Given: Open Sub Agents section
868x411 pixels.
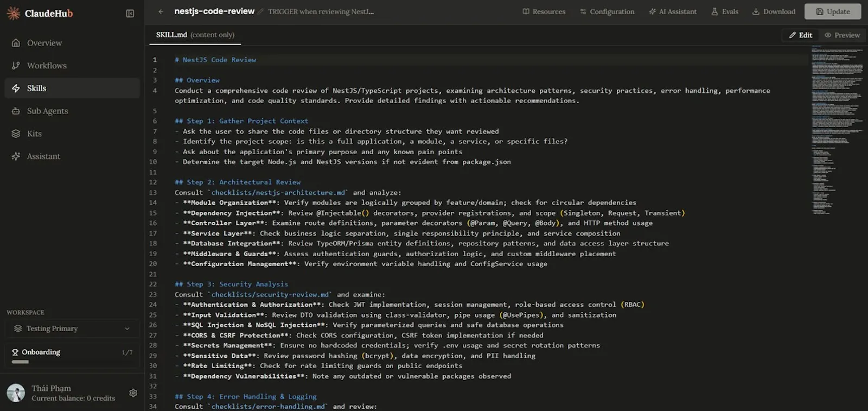Looking at the screenshot, I should 72,111.
